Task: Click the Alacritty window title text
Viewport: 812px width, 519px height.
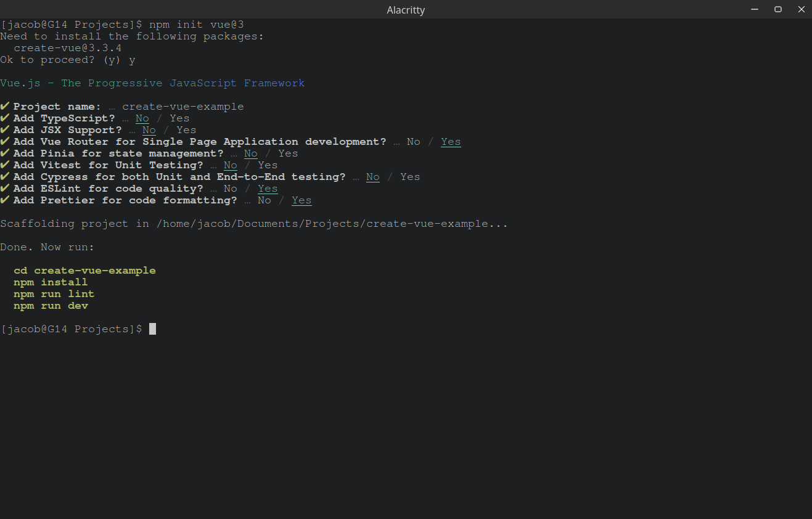Action: 406,10
